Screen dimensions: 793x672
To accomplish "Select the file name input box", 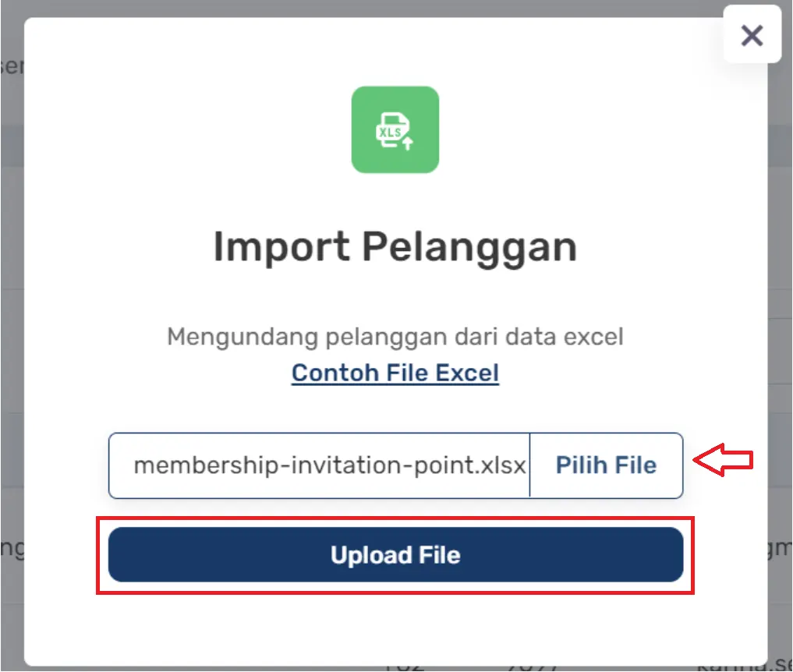I will click(x=320, y=465).
